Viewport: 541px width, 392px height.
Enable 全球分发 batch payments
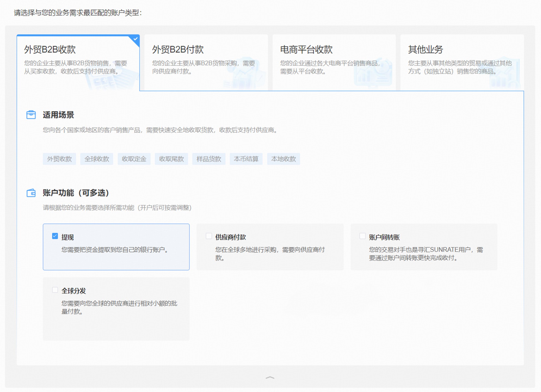pos(55,290)
